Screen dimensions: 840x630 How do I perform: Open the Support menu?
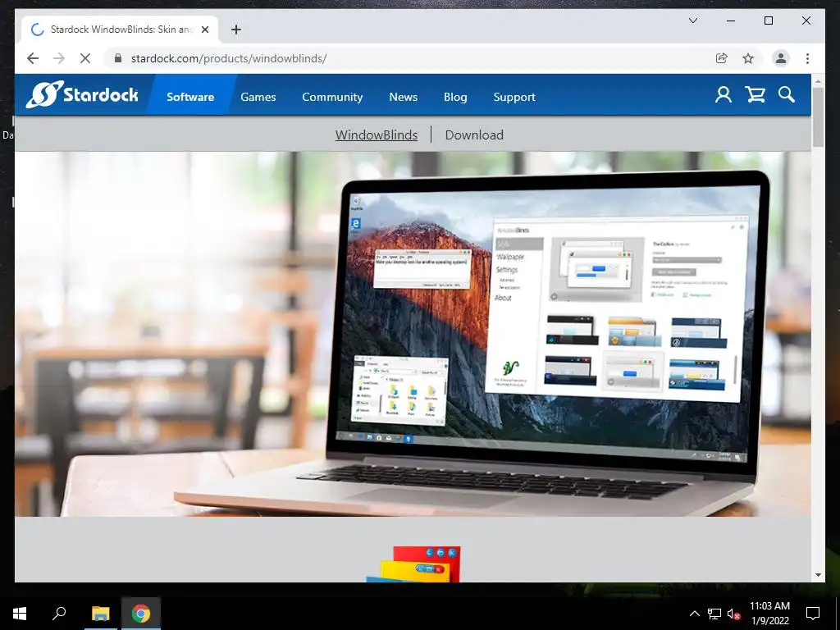click(x=514, y=97)
